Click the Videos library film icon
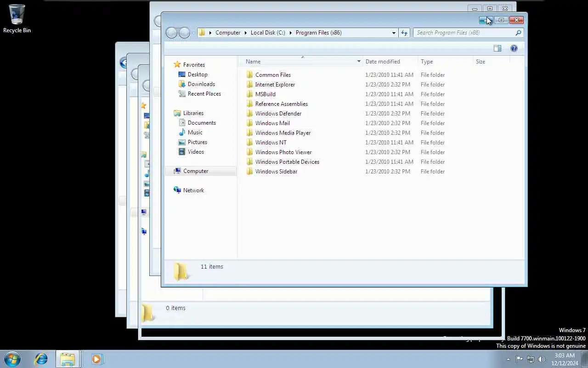The image size is (588, 368). [182, 152]
